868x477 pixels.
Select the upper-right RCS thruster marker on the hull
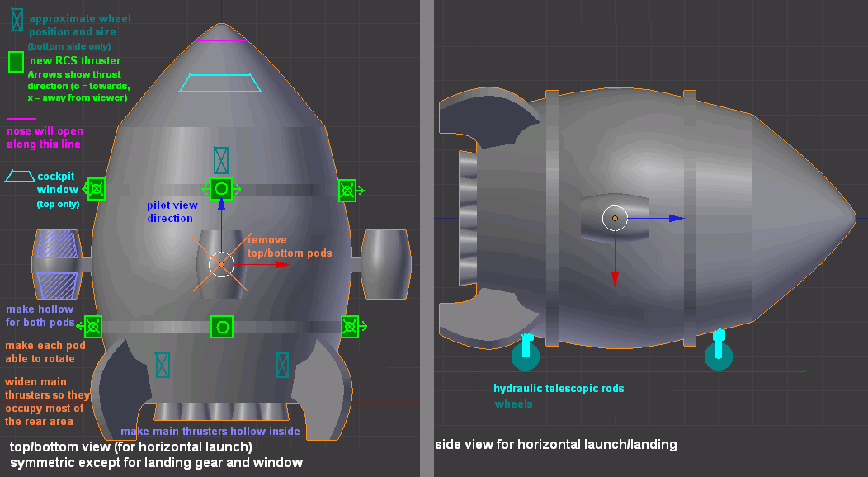[347, 191]
